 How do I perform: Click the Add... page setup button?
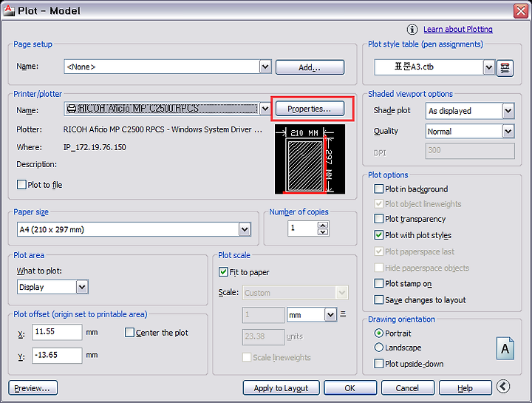pyautogui.click(x=310, y=67)
